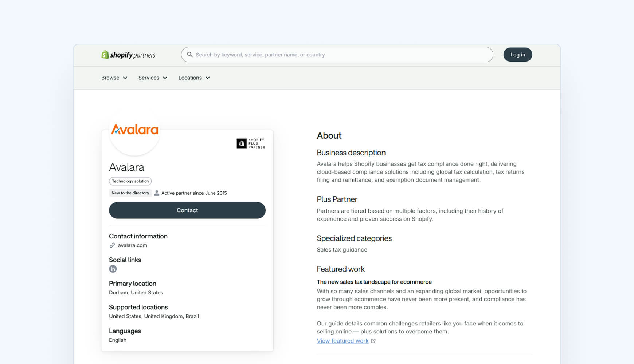Screen dimensions: 634x364
Task: Open the LinkedIn social link icon
Action: click(113, 269)
